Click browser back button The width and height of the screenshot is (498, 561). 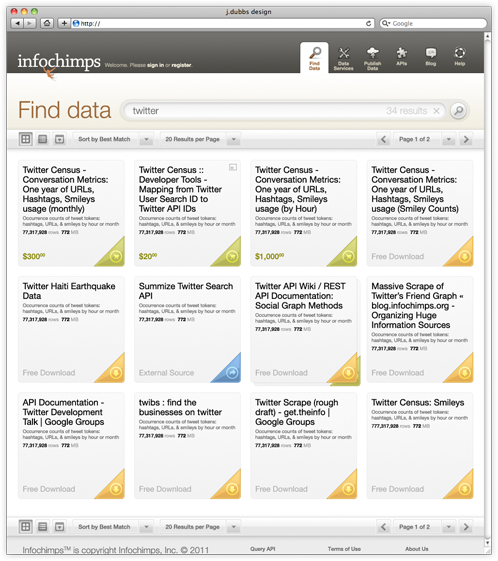[x=17, y=23]
